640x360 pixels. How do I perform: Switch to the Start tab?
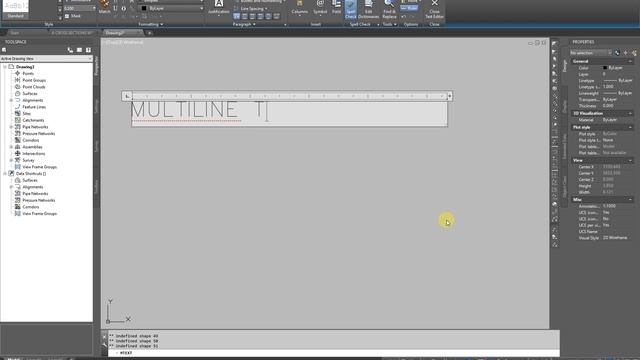point(15,33)
